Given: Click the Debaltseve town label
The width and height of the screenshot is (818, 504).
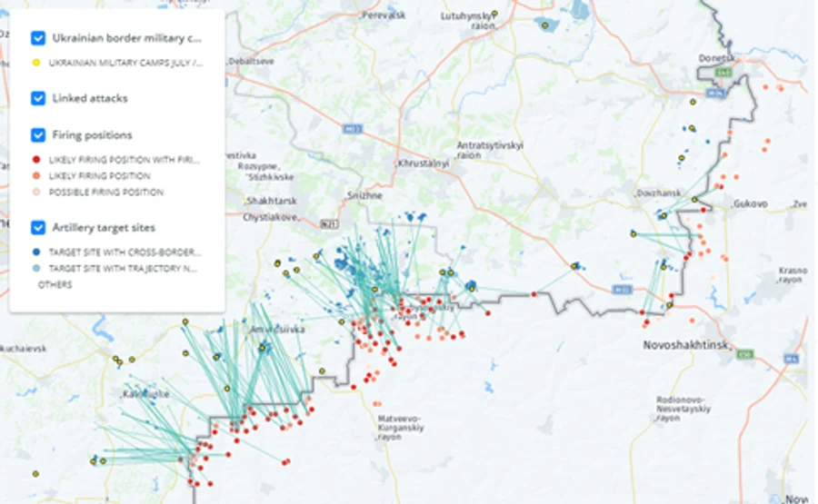Looking at the screenshot, I should (251, 61).
